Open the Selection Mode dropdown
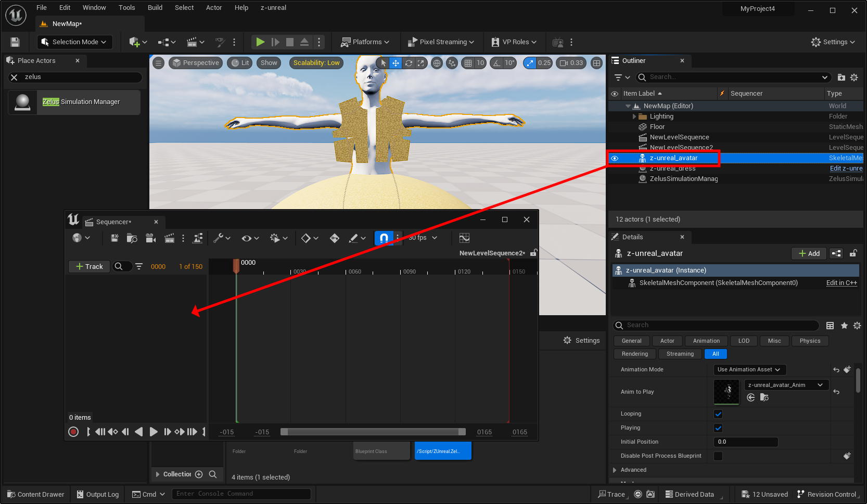This screenshot has height=504, width=867. [75, 42]
